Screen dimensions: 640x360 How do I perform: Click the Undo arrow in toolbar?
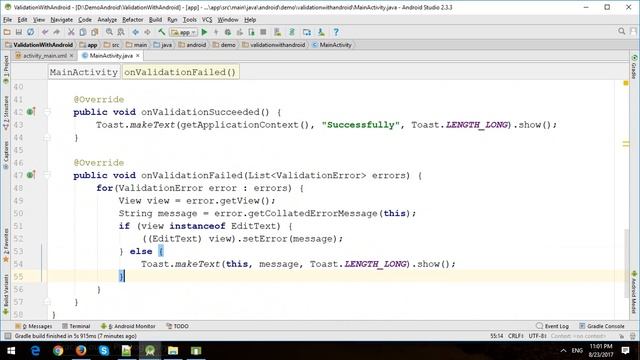(45, 32)
